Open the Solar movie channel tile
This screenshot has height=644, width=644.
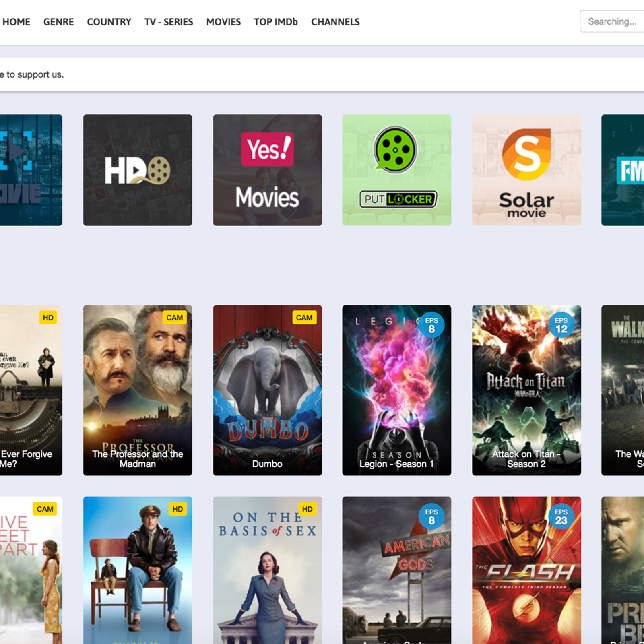(x=526, y=170)
